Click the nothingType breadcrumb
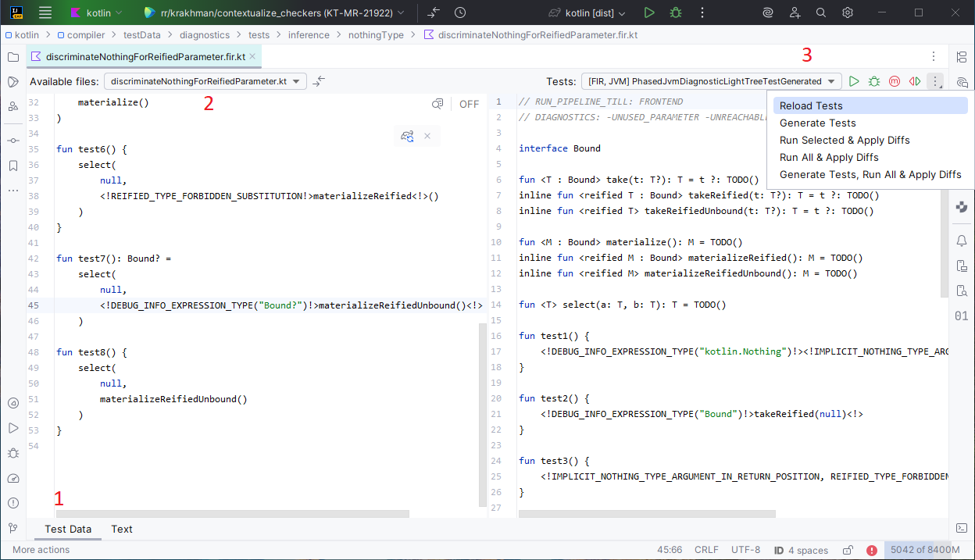975x560 pixels. point(377,34)
